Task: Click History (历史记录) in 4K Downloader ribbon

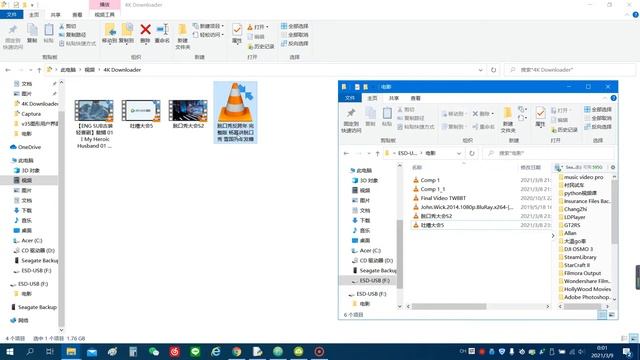Action: [261, 47]
